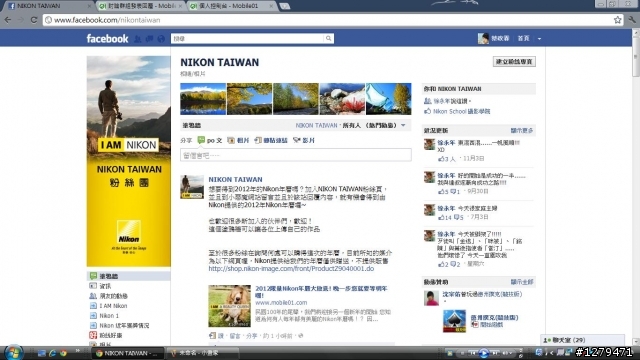Select the video share option

tap(304, 140)
